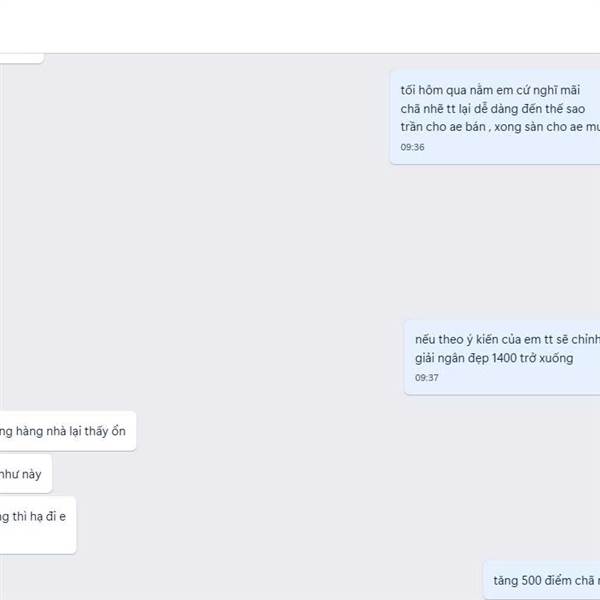The height and width of the screenshot is (600, 600).
Task: Click the line starting "trần cho ae bán"
Action: coord(500,127)
